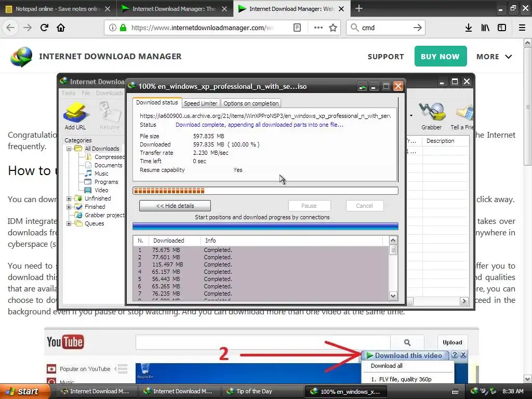Click the Description column header
The width and height of the screenshot is (532, 399).
point(445,141)
